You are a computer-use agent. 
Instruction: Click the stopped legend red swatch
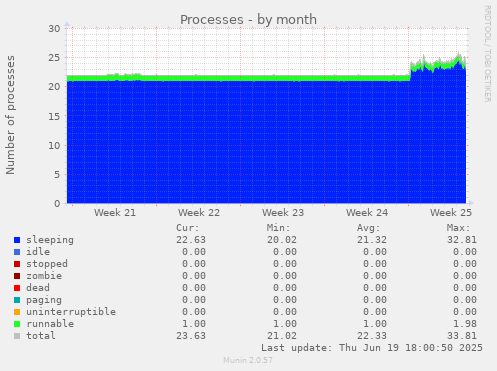17,264
